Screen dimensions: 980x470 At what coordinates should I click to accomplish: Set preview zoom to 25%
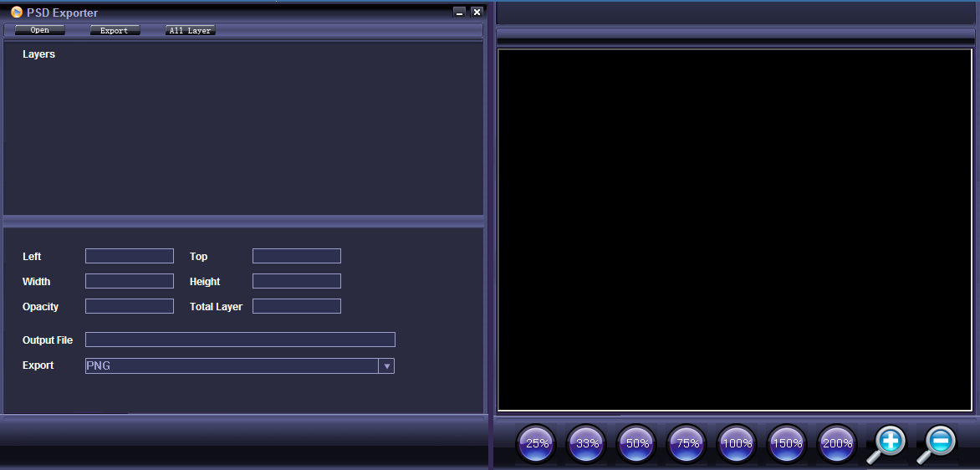pyautogui.click(x=537, y=443)
